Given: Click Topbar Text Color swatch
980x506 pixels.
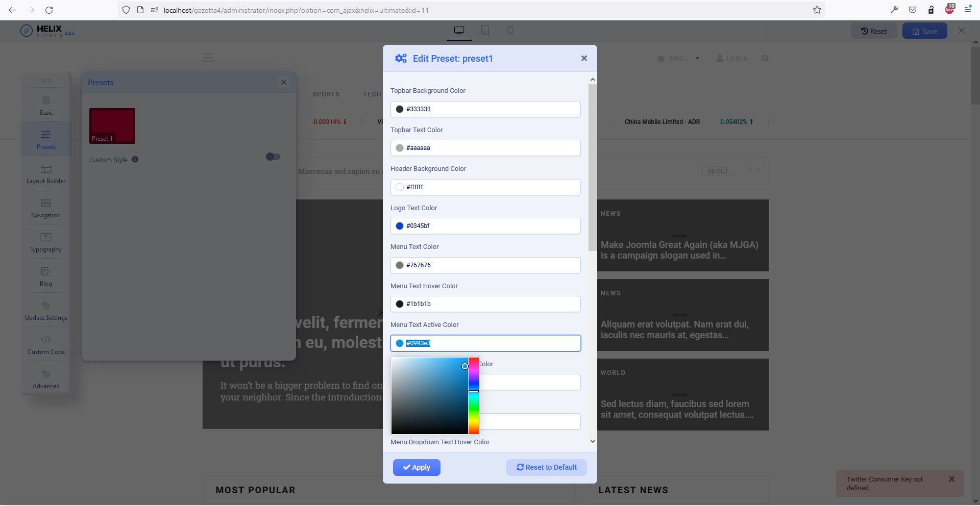Looking at the screenshot, I should click(400, 148).
